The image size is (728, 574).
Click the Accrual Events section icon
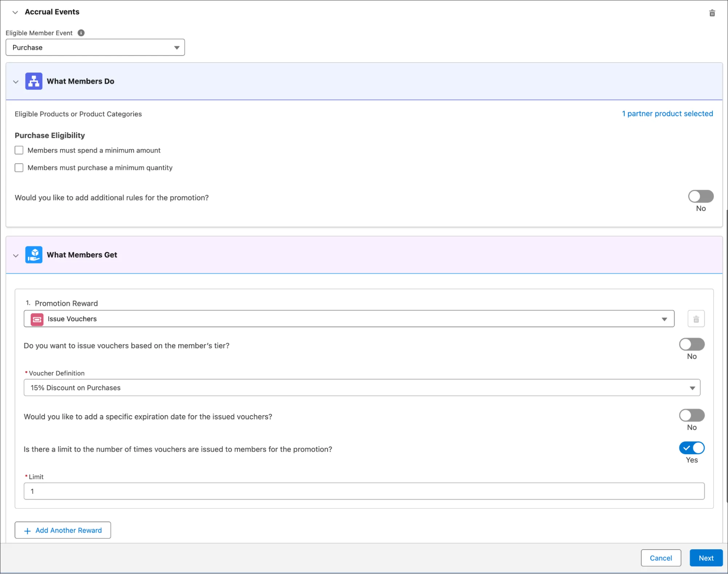[x=15, y=12]
